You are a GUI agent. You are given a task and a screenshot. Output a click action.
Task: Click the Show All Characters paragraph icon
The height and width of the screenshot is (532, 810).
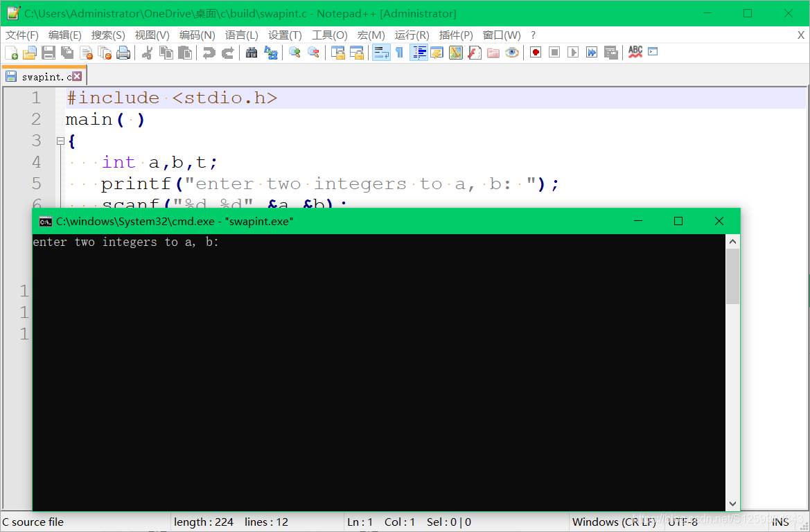point(398,52)
